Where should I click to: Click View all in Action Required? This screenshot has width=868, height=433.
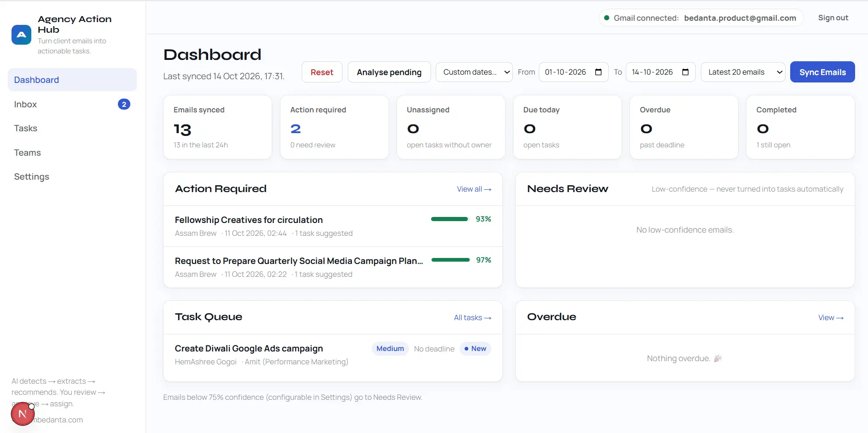click(x=474, y=189)
